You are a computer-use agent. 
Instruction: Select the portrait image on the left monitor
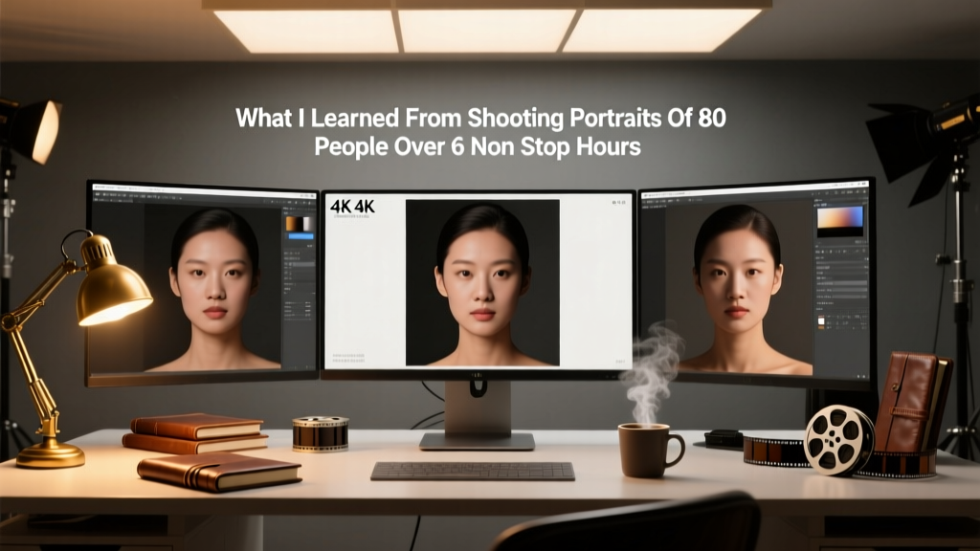click(x=212, y=287)
